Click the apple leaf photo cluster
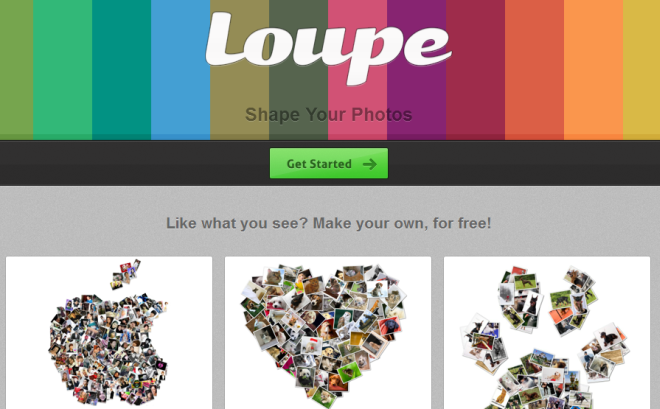The width and height of the screenshot is (660, 409). [x=125, y=274]
